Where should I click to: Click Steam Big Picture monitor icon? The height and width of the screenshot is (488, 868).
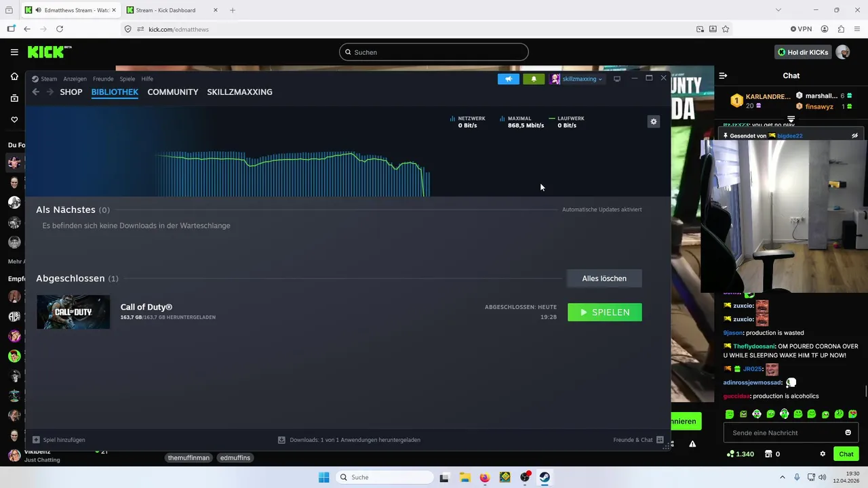point(616,79)
